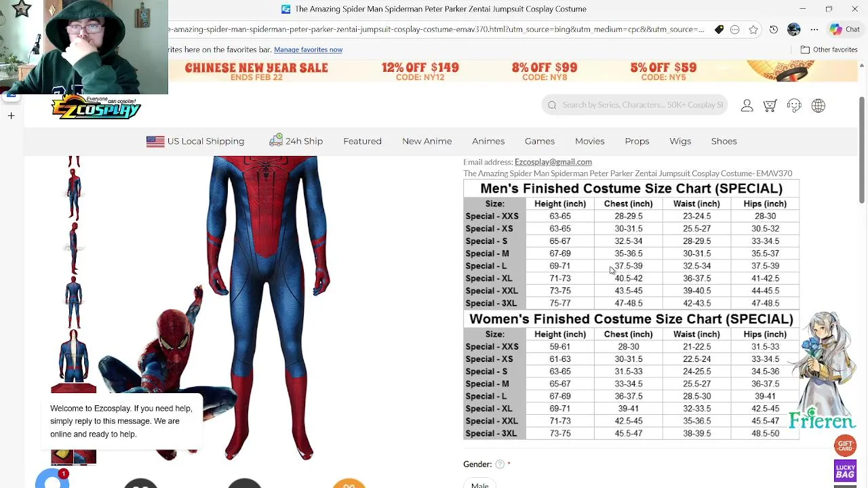Click the Ezcosplay@gmail.com email link
The image size is (868, 488).
(553, 162)
